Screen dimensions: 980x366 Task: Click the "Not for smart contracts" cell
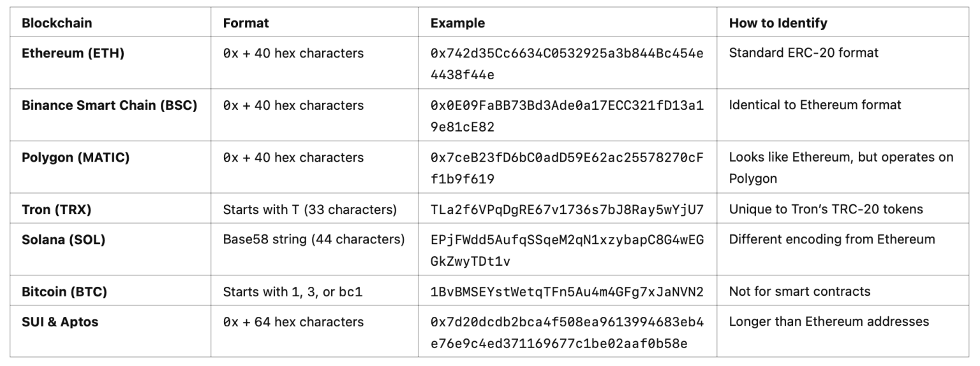799,292
